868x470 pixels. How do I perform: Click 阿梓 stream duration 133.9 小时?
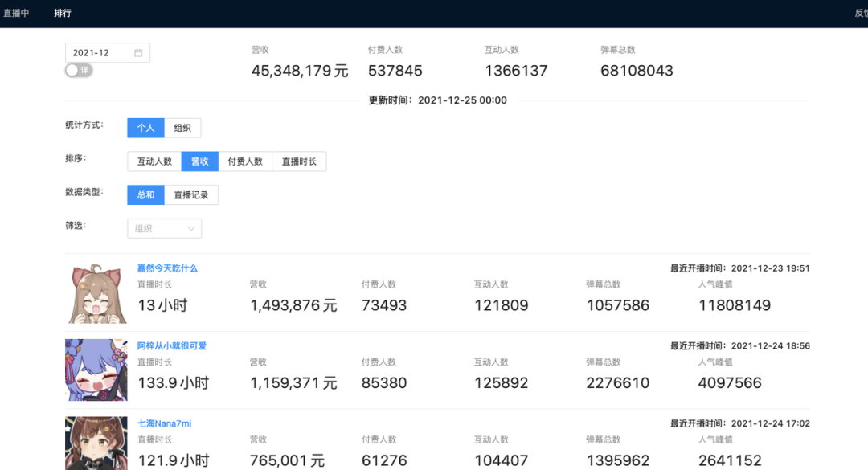click(x=174, y=383)
